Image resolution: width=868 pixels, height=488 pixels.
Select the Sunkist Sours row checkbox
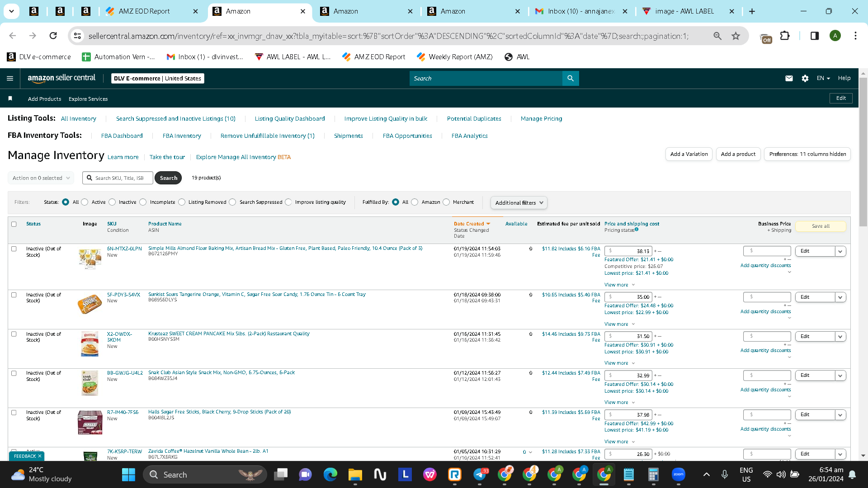point(14,295)
